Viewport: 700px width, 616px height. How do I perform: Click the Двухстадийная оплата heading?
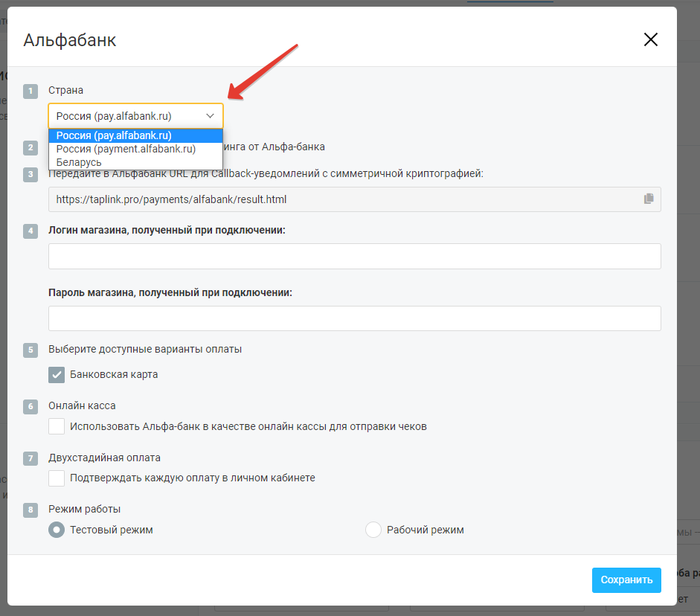104,458
